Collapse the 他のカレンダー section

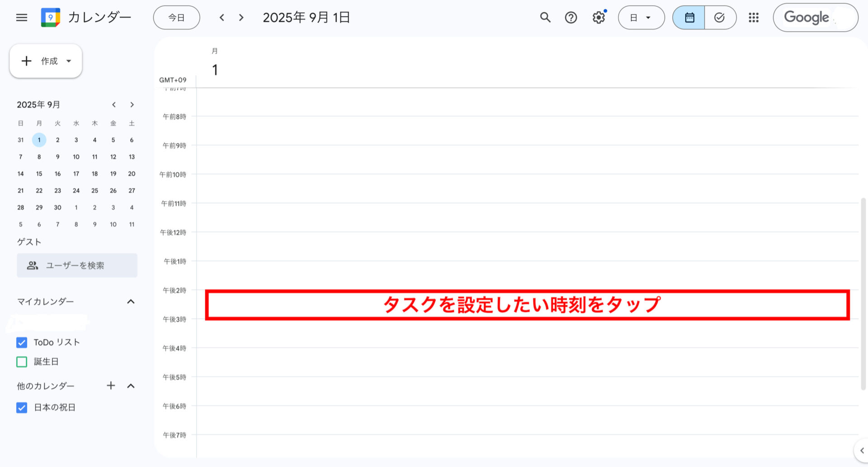click(x=131, y=385)
